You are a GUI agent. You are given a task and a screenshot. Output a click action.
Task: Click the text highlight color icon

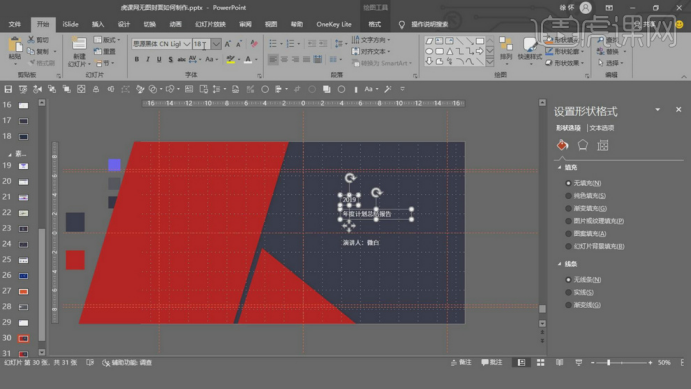(x=230, y=59)
